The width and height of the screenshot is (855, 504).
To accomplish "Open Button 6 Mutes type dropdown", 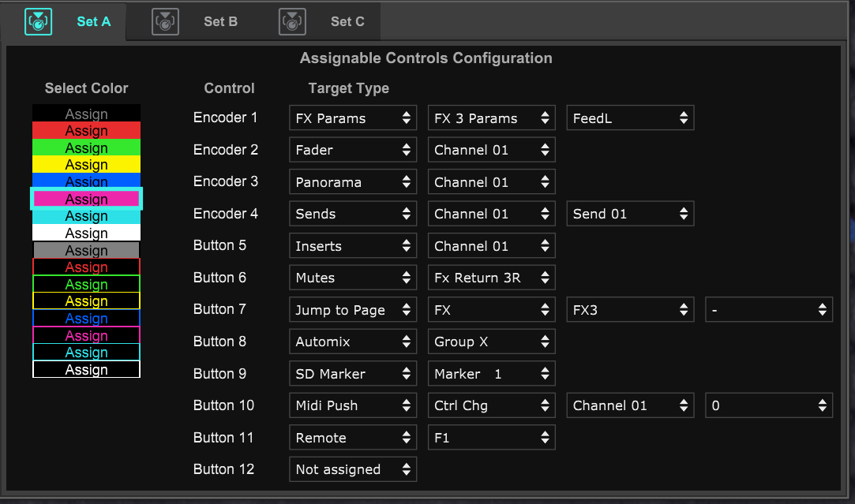I will pos(353,278).
